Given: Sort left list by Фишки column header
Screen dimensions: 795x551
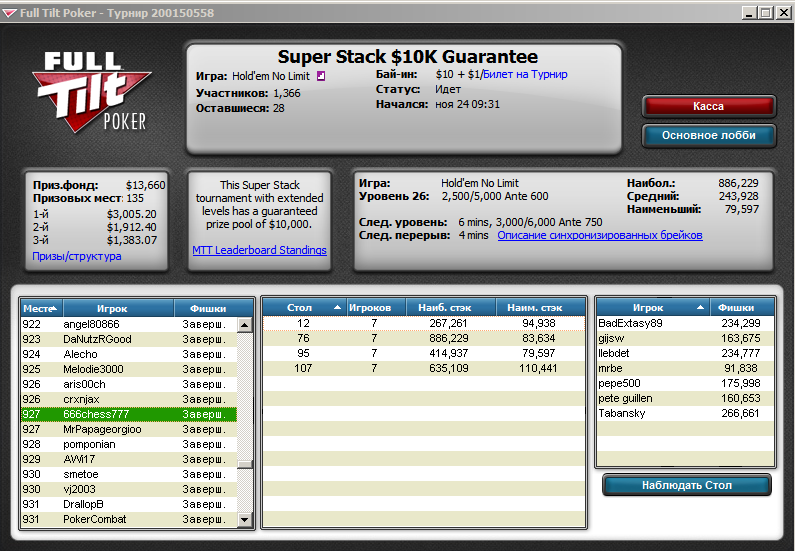Looking at the screenshot, I should pos(213,308).
